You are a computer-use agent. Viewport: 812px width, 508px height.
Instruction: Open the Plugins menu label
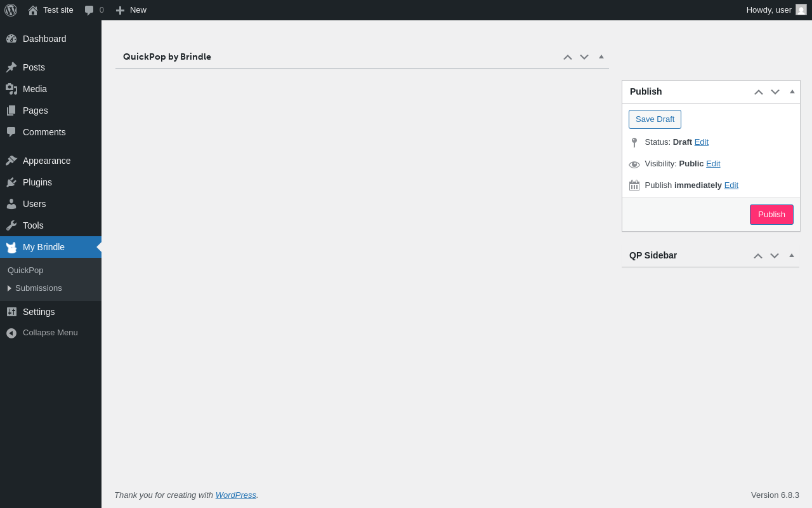click(x=37, y=182)
